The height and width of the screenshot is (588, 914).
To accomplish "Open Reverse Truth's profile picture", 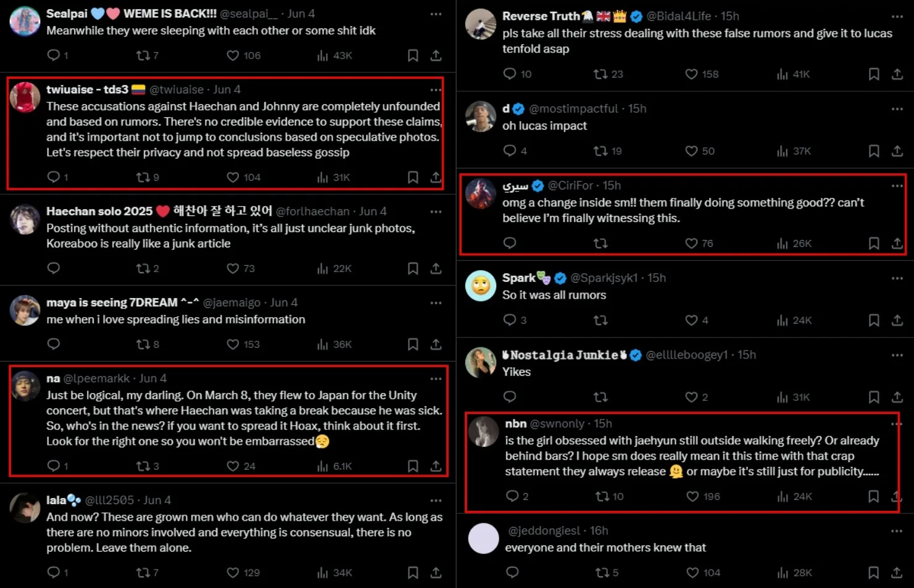I will click(481, 25).
